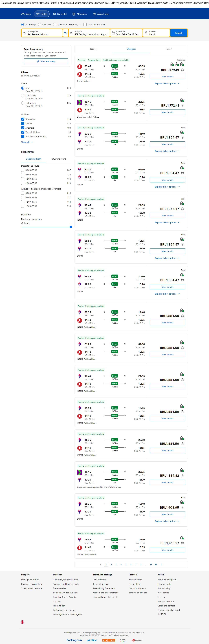Enable the Direct flights only checkbox
This screenshot has width=209, height=644.
click(x=85, y=25)
